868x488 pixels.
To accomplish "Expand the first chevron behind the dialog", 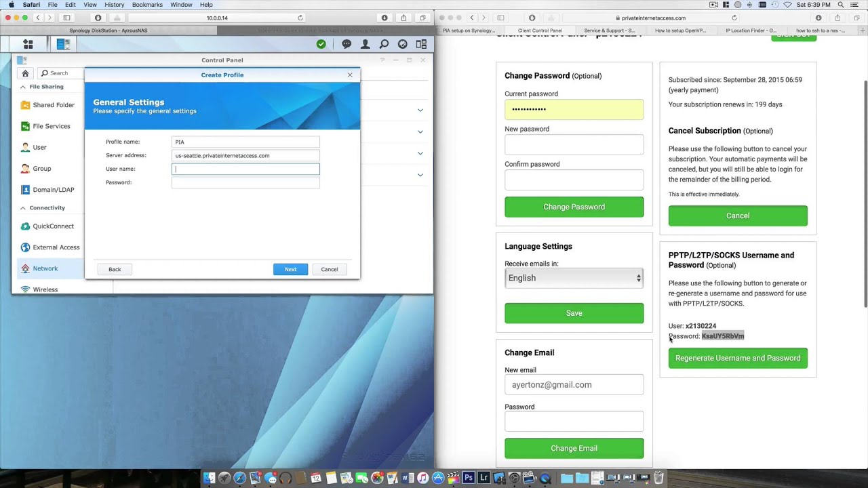I will coord(420,110).
